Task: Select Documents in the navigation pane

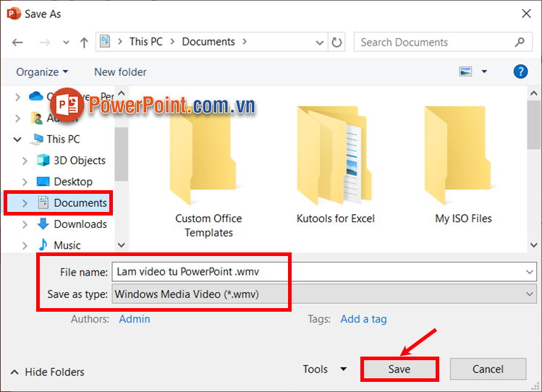Action: tap(80, 203)
